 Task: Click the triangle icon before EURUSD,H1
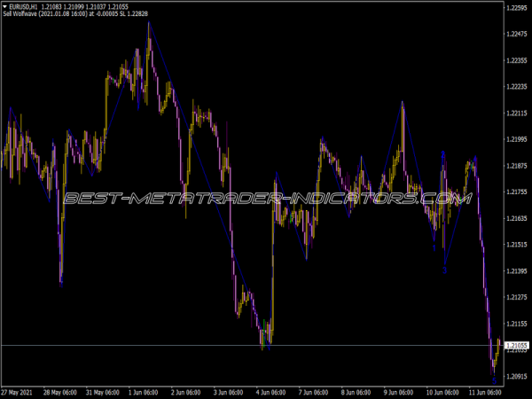point(4,8)
